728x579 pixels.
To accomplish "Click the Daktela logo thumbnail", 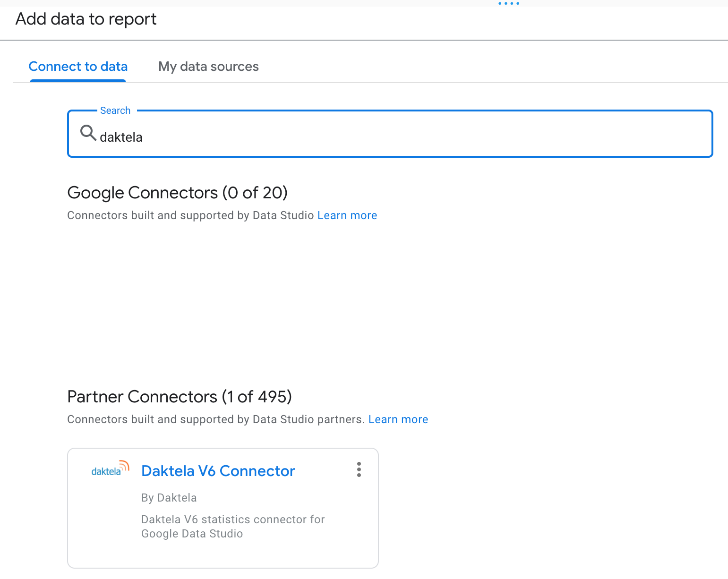I will (110, 468).
